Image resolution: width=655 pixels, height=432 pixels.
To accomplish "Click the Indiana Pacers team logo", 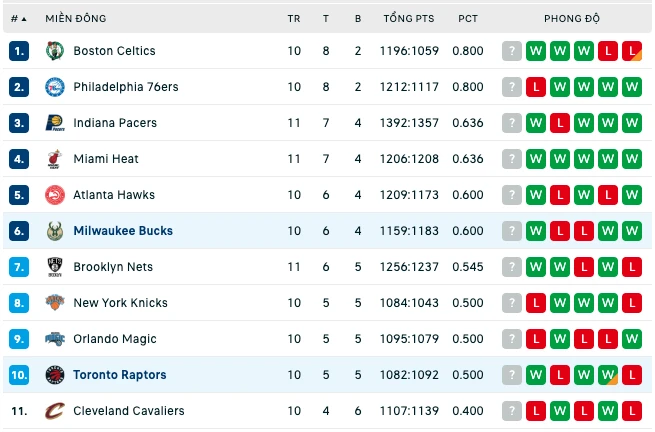I will tap(55, 123).
